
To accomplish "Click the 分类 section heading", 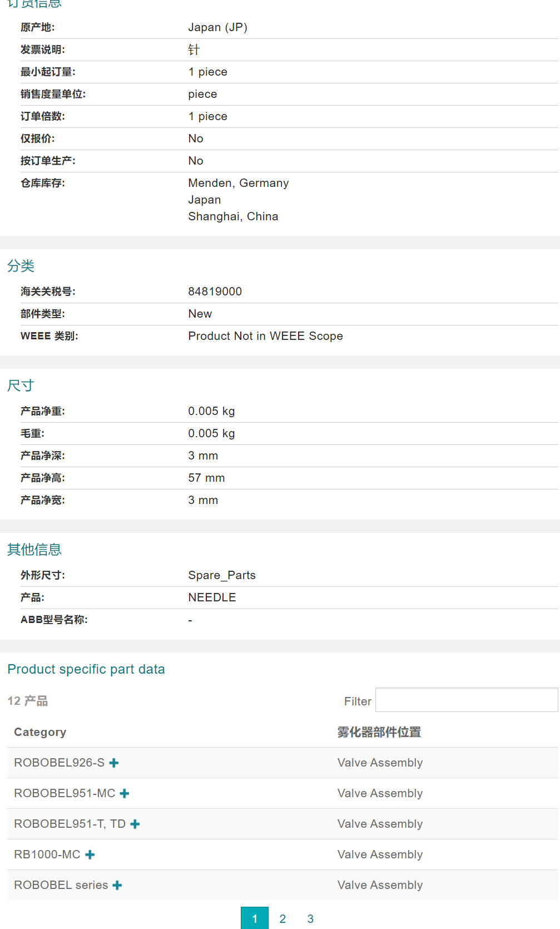I will pos(21,266).
